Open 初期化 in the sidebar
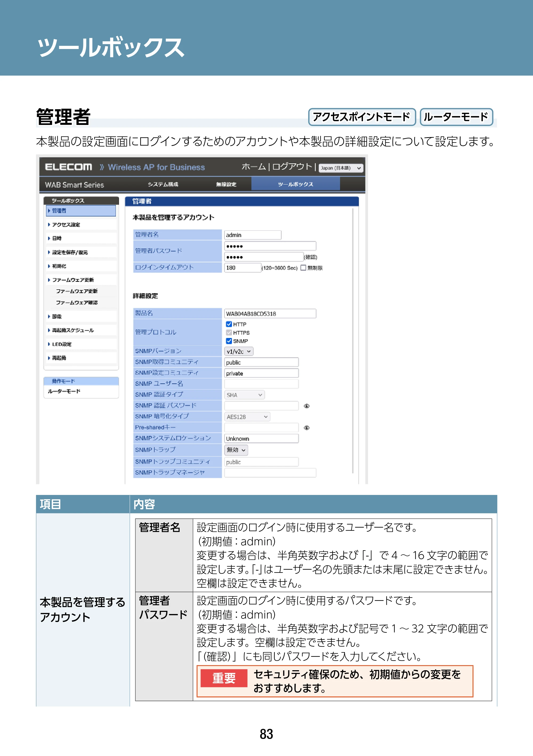 pyautogui.click(x=81, y=266)
